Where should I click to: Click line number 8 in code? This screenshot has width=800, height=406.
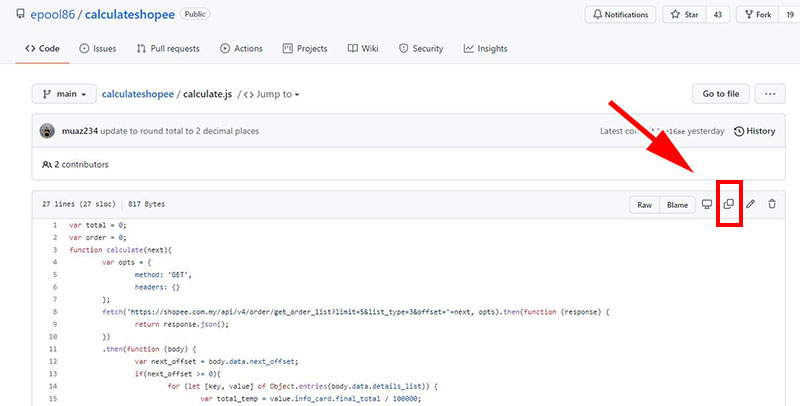pos(55,312)
